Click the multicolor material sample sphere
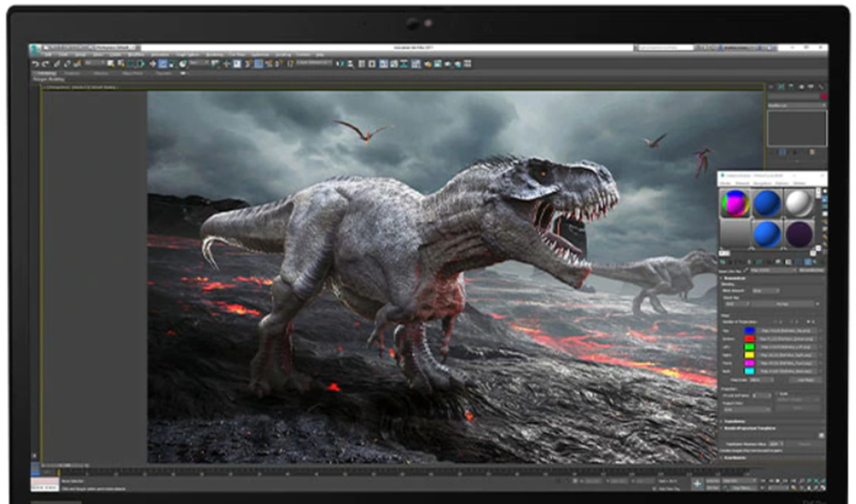 click(735, 203)
